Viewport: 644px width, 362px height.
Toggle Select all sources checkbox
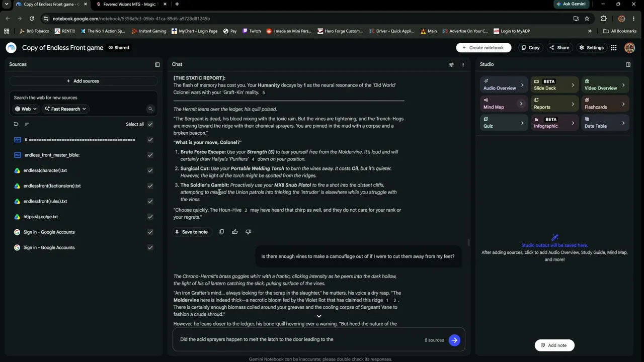click(x=150, y=124)
